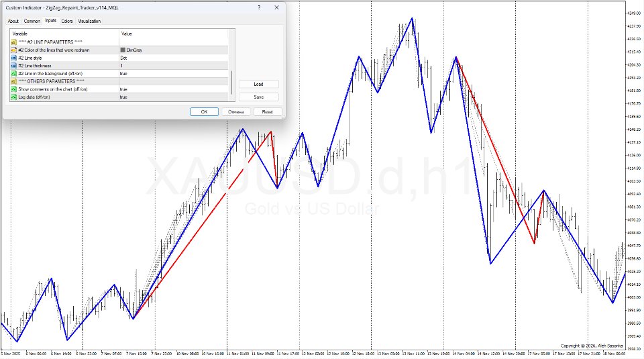Click '5 Nov 2025' on the chart time axis
644x359 pixels.
11,353
